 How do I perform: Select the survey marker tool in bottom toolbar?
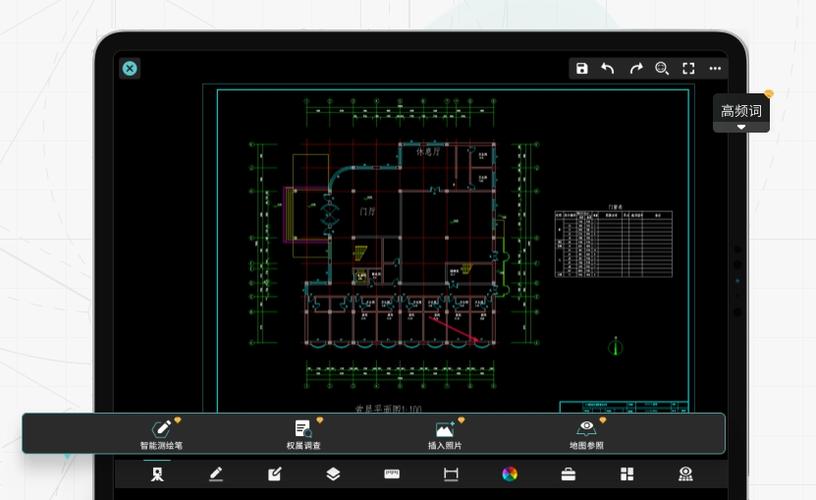click(157, 474)
